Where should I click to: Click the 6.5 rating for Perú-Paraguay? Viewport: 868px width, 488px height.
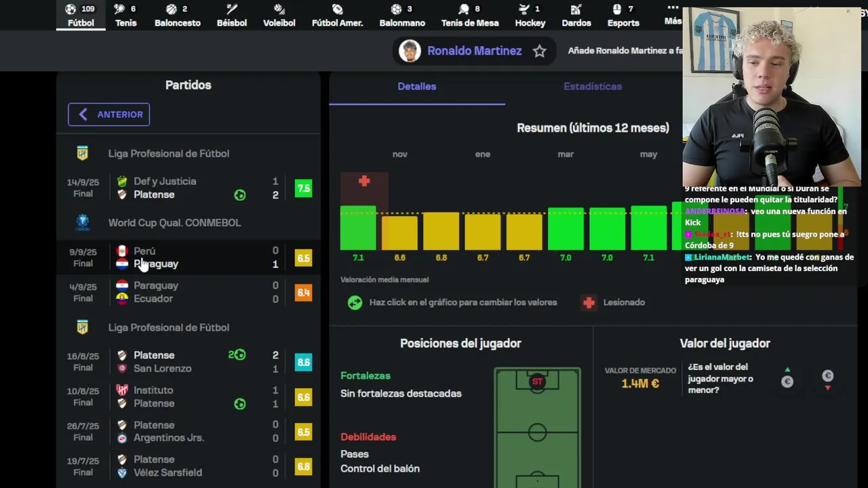click(303, 258)
